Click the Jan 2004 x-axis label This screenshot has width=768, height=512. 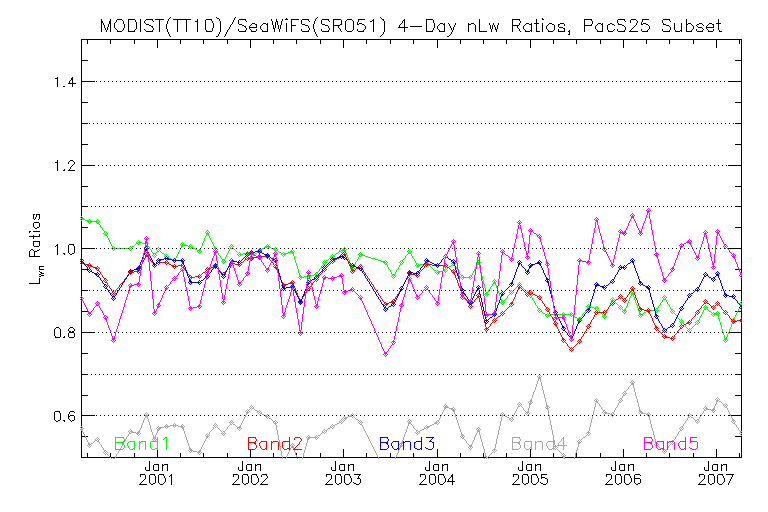coord(436,473)
